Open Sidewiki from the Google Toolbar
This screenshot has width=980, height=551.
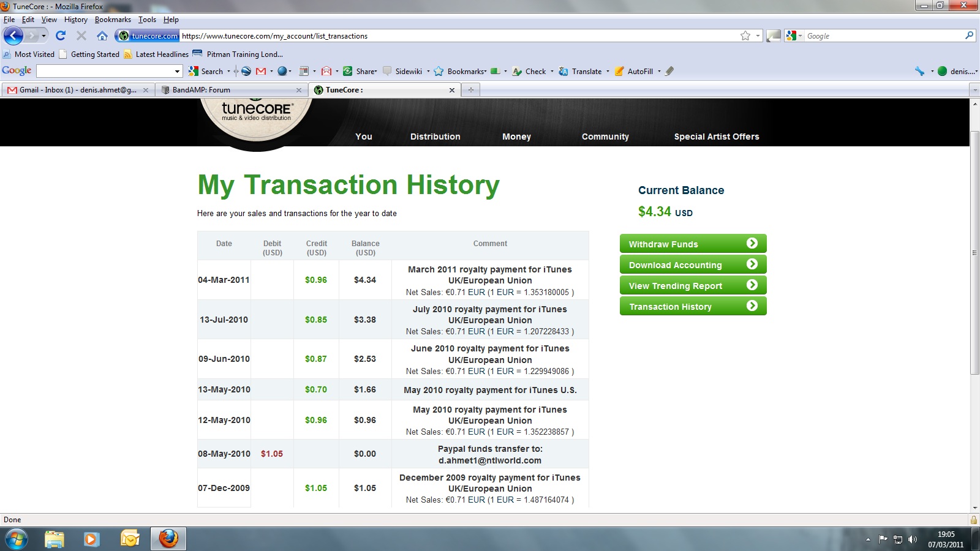point(403,71)
